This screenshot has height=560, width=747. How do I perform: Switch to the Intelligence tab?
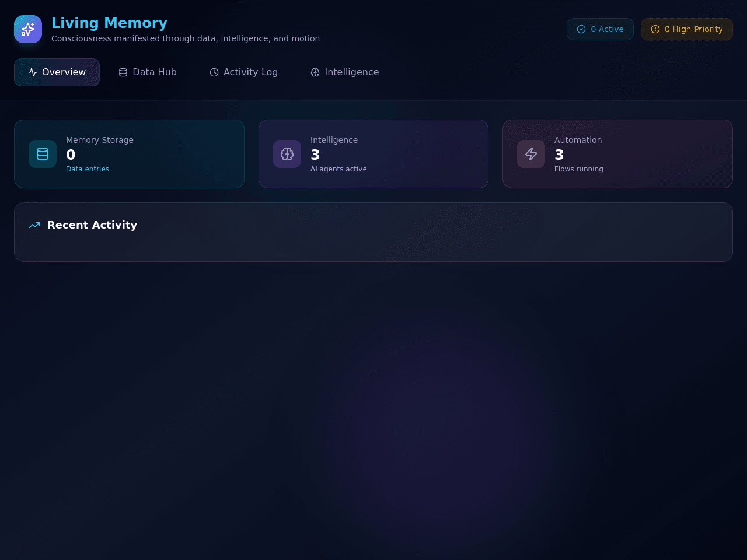(x=345, y=72)
